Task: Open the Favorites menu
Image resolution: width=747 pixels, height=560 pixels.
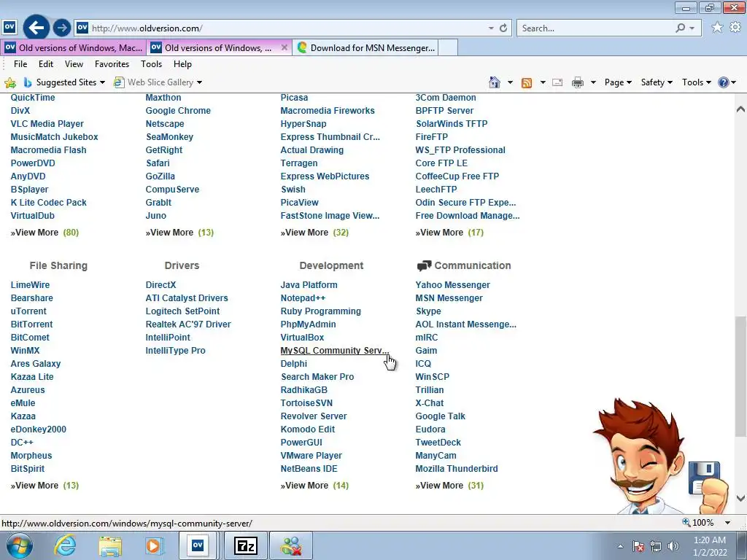Action: [x=112, y=64]
